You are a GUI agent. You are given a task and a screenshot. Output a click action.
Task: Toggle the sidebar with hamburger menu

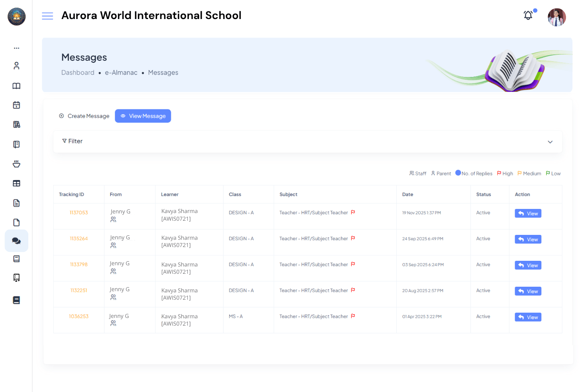click(47, 16)
